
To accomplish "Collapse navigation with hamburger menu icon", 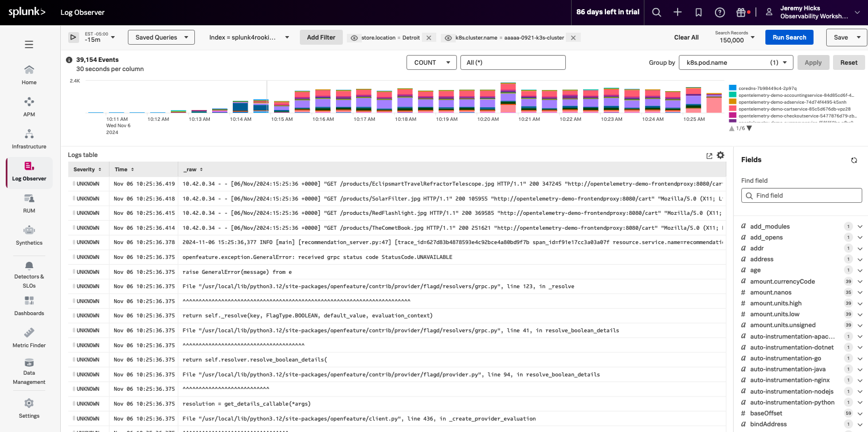I will click(x=29, y=45).
